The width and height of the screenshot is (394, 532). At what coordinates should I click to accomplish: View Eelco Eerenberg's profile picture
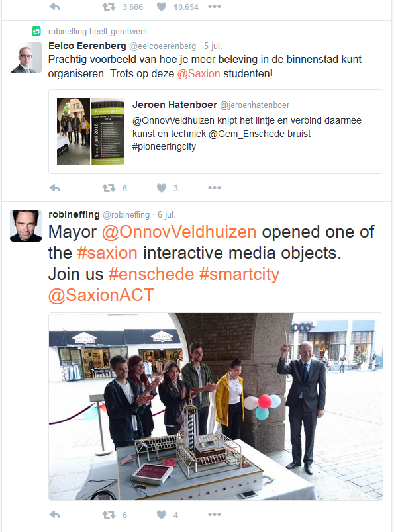click(26, 58)
